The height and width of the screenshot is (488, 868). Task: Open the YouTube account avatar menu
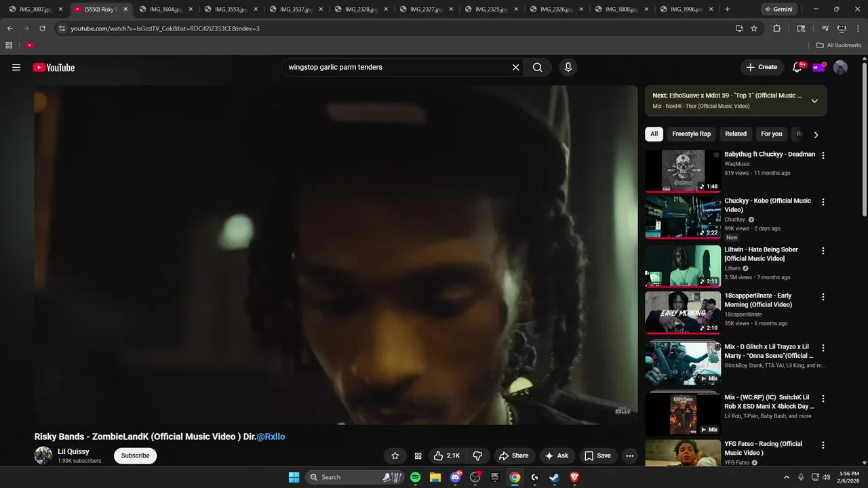(840, 67)
